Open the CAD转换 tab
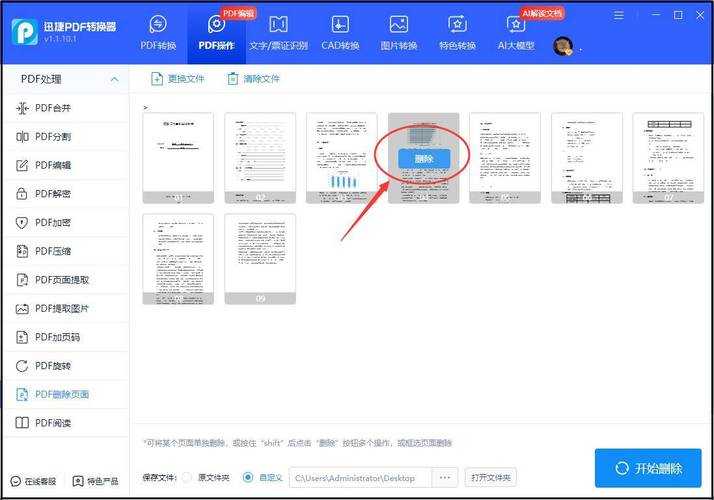The height and width of the screenshot is (500, 714). click(340, 33)
